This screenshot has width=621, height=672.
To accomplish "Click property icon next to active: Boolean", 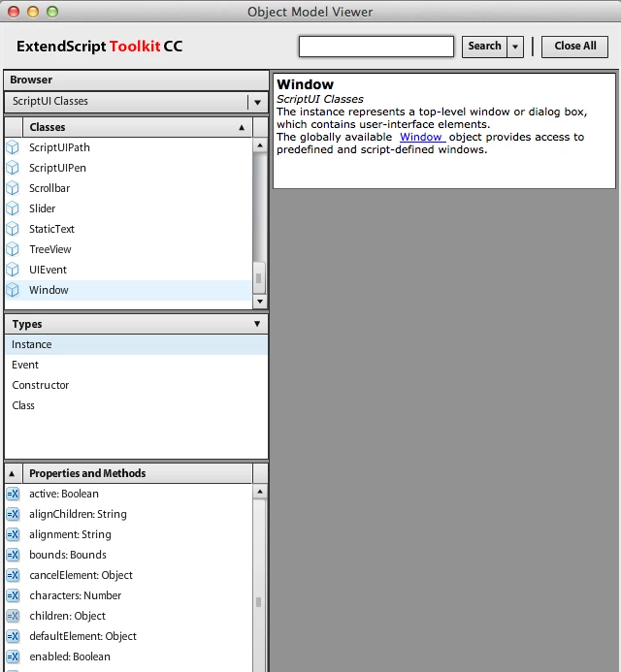I will (13, 494).
